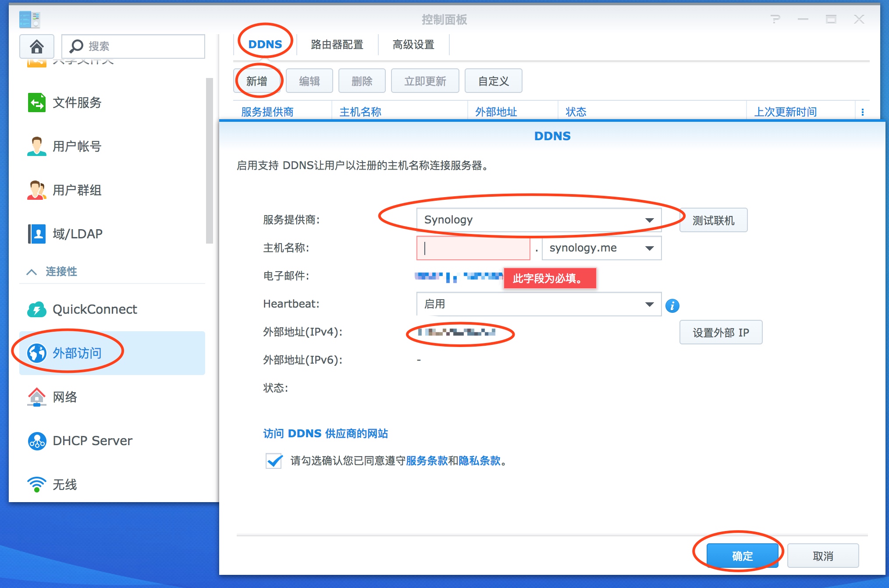Screen dimensions: 889x588
Task: Open table column options menu dots
Action: click(x=862, y=112)
